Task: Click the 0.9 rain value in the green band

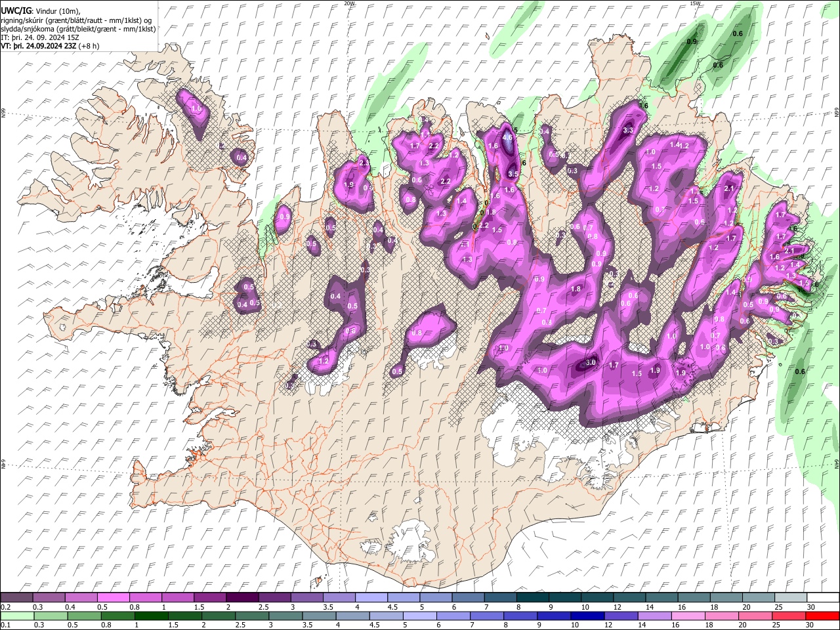Action: pyautogui.click(x=692, y=41)
